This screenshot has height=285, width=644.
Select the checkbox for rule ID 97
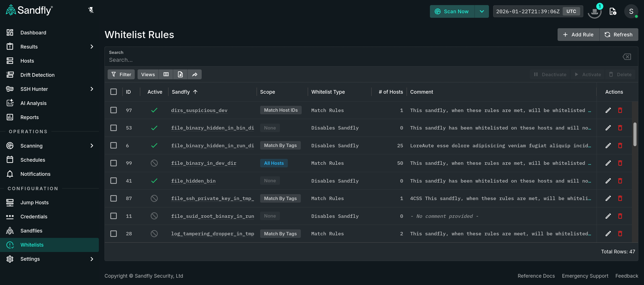coord(114,110)
